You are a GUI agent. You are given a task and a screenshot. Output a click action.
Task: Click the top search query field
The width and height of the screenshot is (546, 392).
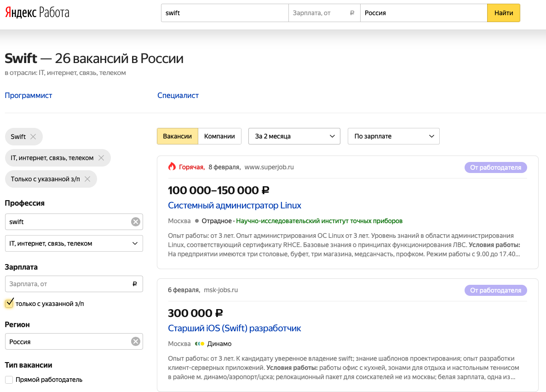225,13
